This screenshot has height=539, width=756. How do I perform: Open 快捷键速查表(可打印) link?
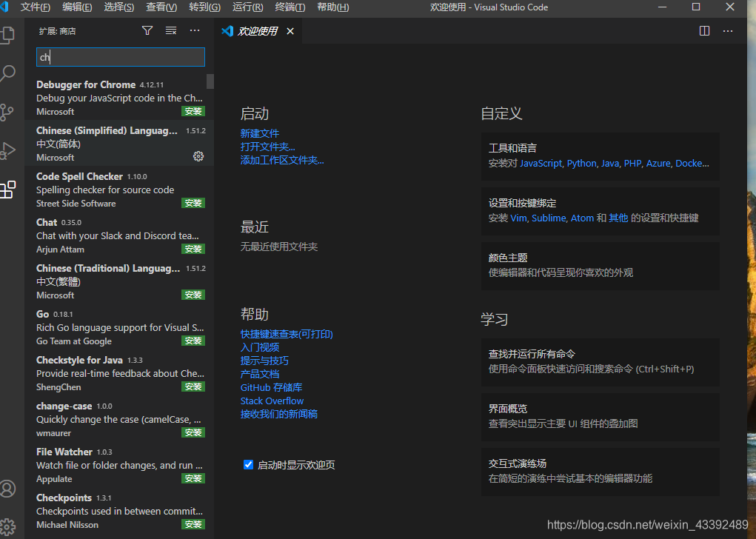(x=287, y=334)
